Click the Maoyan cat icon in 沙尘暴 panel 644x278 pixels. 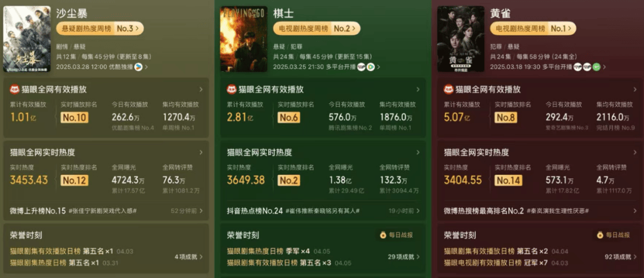pyautogui.click(x=15, y=89)
